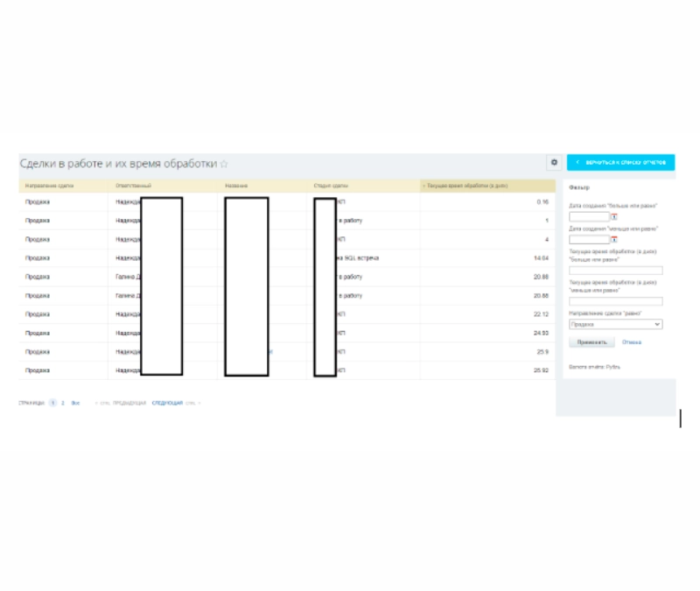The width and height of the screenshot is (700, 591).
Task: Open report settings gear icon
Action: (x=553, y=163)
